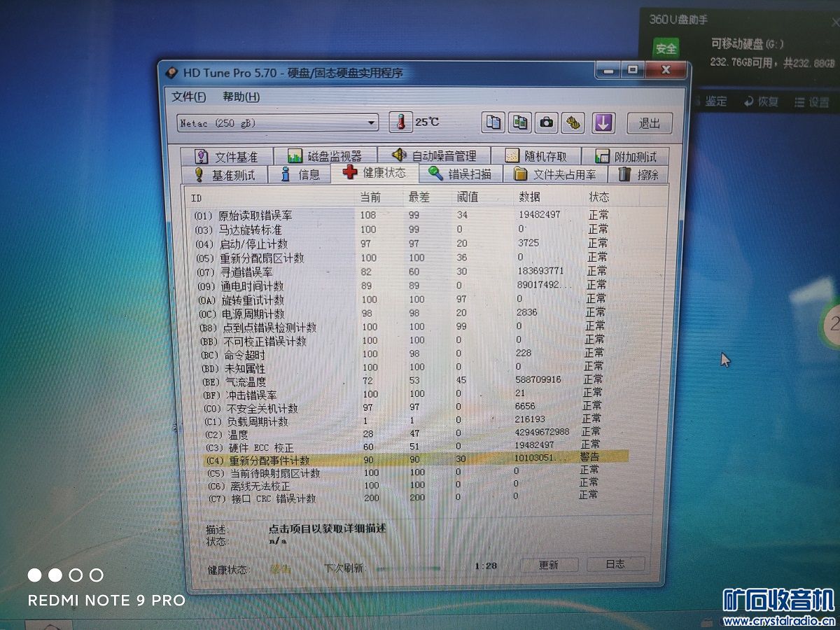Open the 帮助(H) menu
840x630 pixels.
point(241,97)
